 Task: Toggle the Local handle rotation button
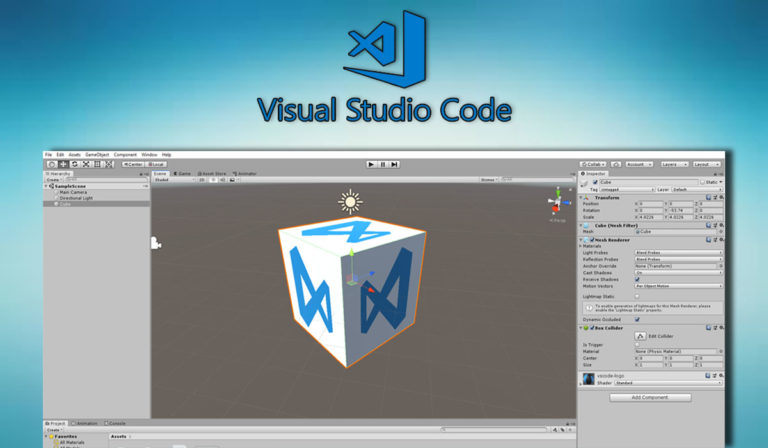156,165
